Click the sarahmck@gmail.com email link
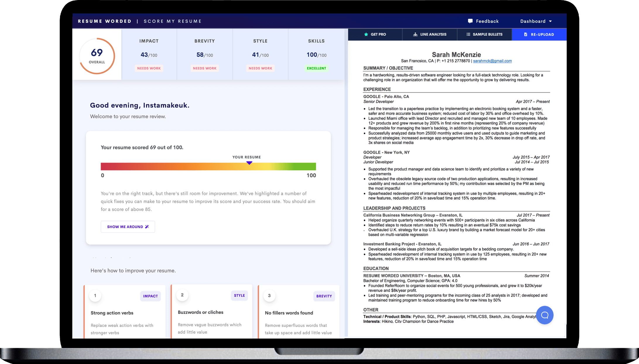Screen dimensions: 639x364 492,61
